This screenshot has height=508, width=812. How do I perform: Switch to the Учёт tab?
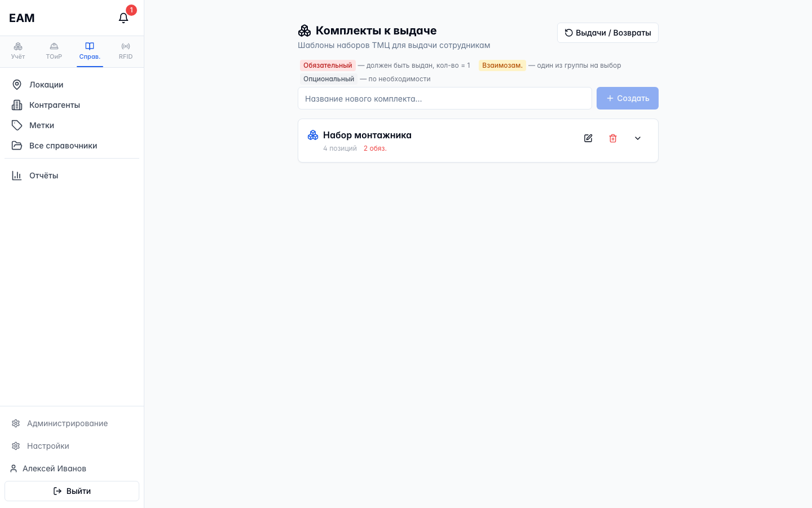tap(18, 51)
